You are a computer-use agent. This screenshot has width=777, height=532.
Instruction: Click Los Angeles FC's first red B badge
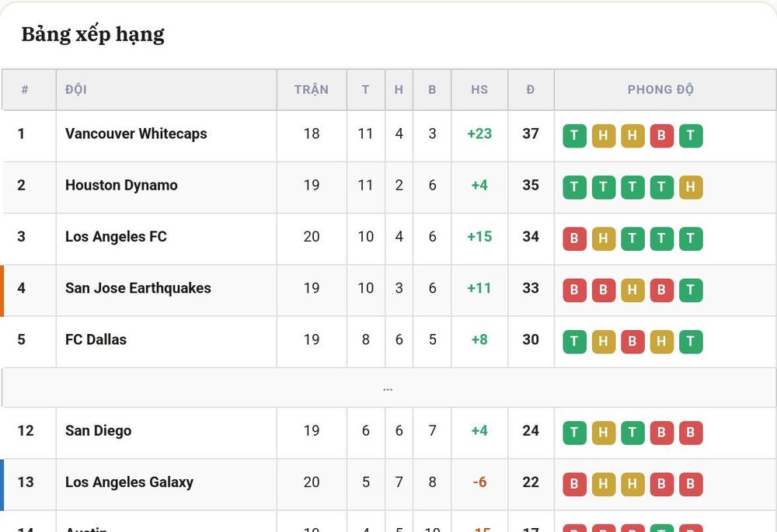click(574, 238)
